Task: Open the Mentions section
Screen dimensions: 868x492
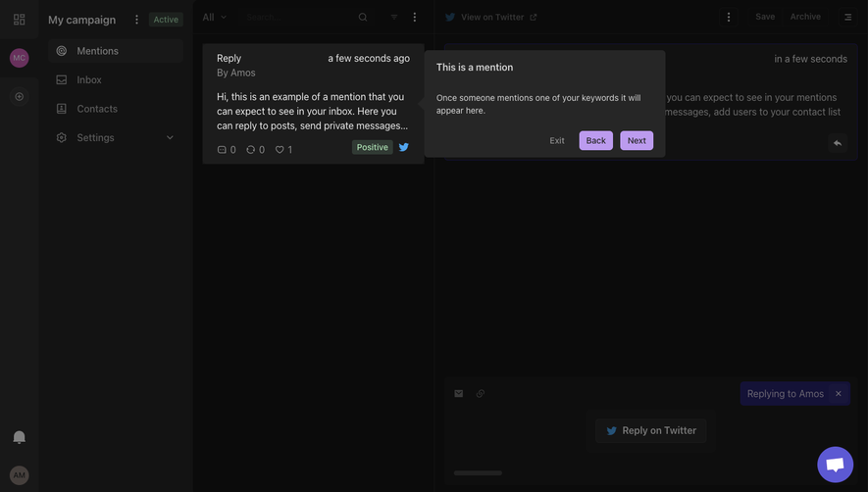Action: pos(115,51)
